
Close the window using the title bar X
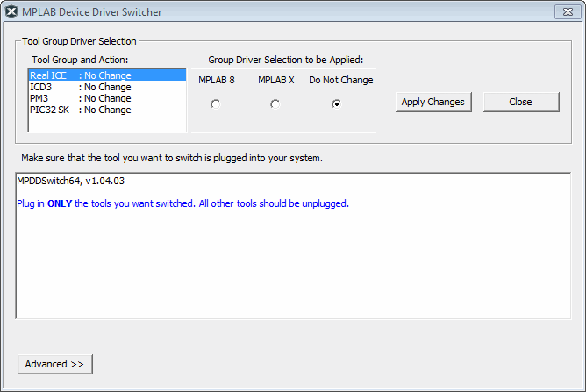tap(565, 12)
